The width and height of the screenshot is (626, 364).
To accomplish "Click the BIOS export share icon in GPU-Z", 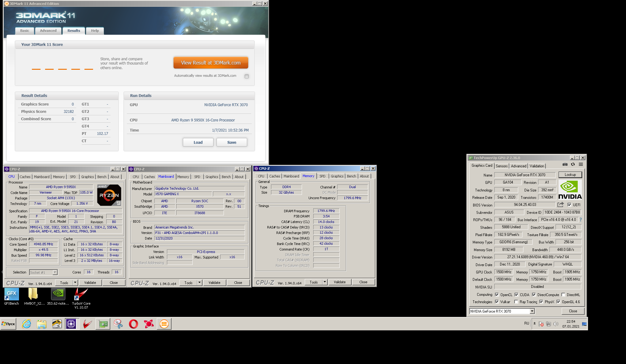I will tap(560, 205).
